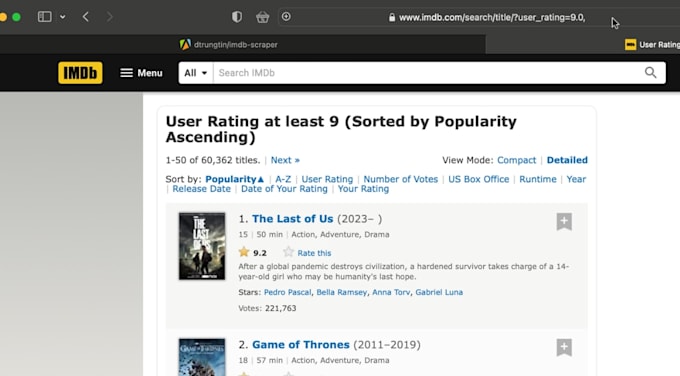Open Anna Torv's profile link

(x=391, y=292)
